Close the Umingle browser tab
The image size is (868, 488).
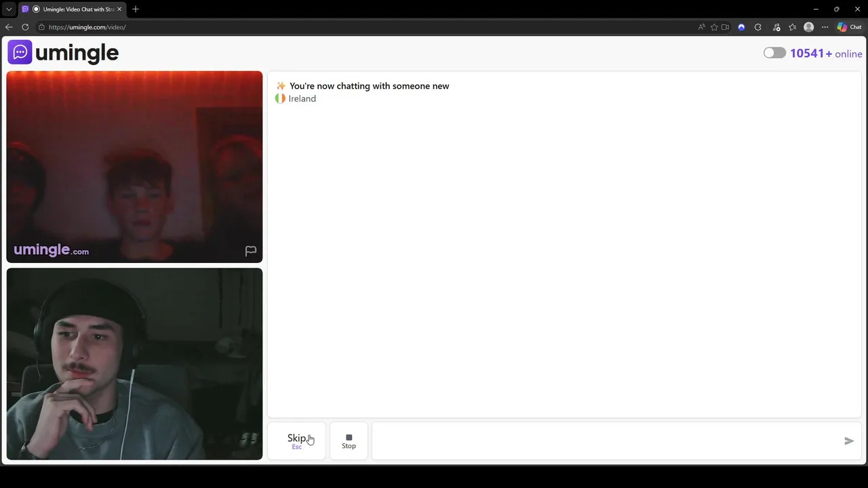pyautogui.click(x=119, y=9)
